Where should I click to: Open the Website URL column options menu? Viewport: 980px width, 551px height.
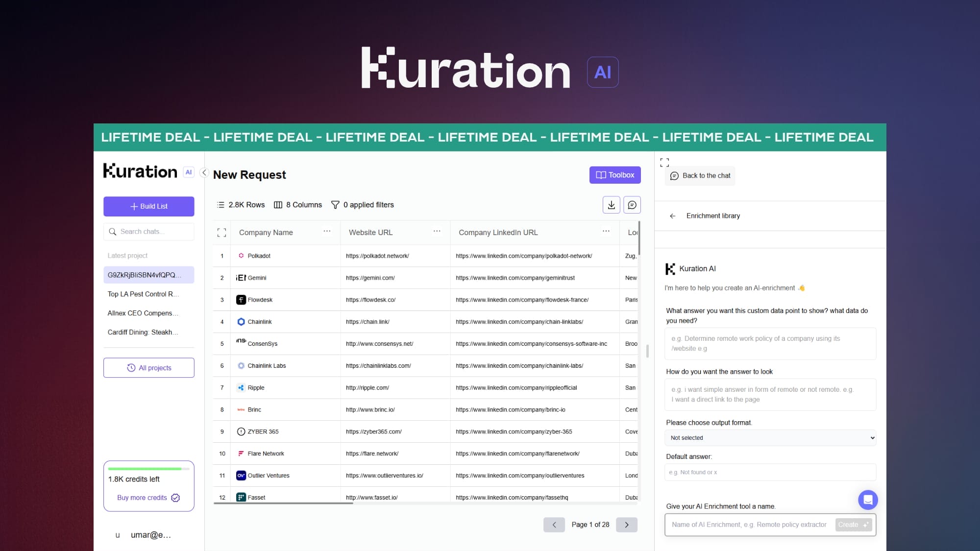coord(437,231)
